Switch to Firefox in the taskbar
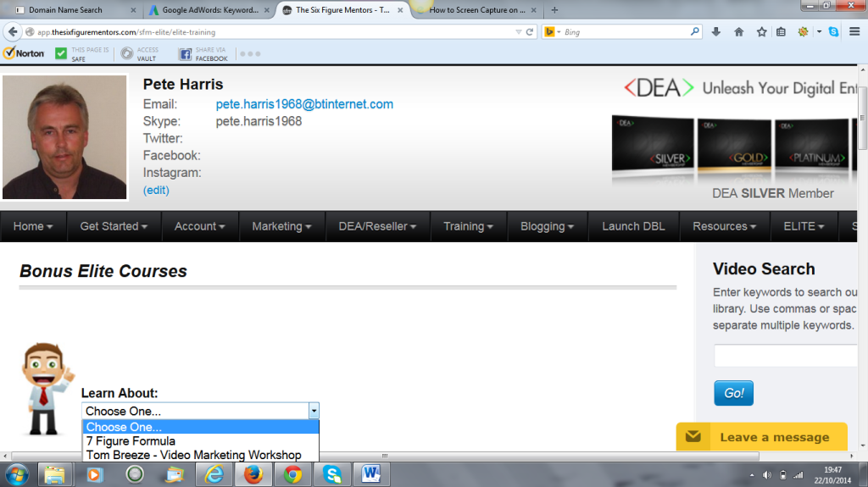This screenshot has width=868, height=487. tap(253, 475)
